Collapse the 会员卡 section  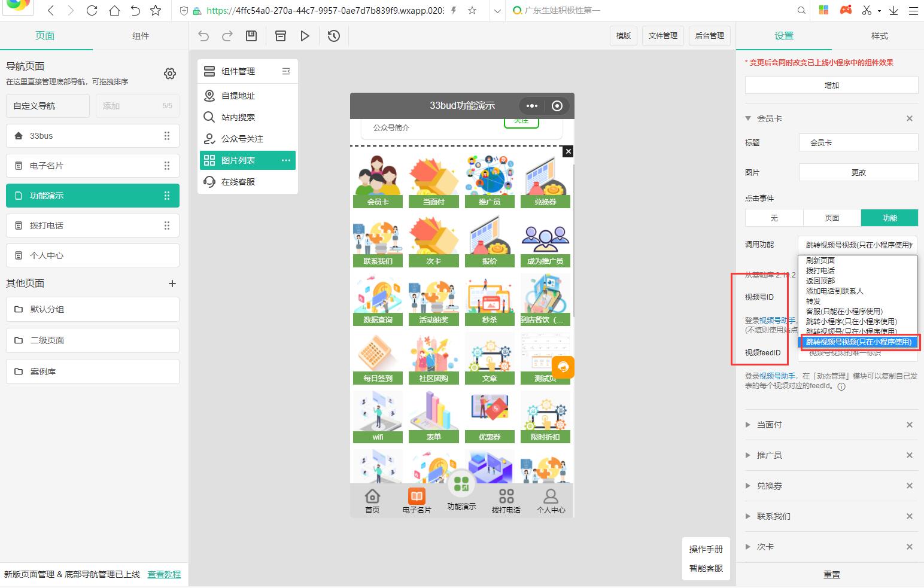748,118
